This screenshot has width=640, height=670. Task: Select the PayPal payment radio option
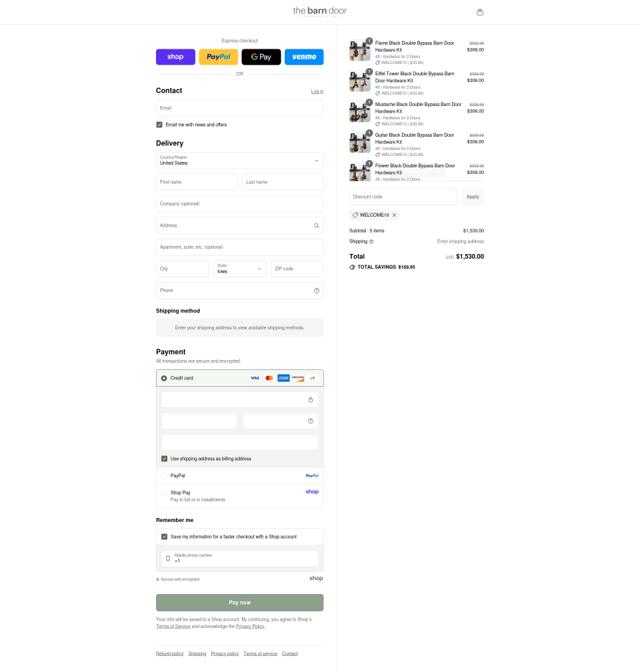coord(164,476)
